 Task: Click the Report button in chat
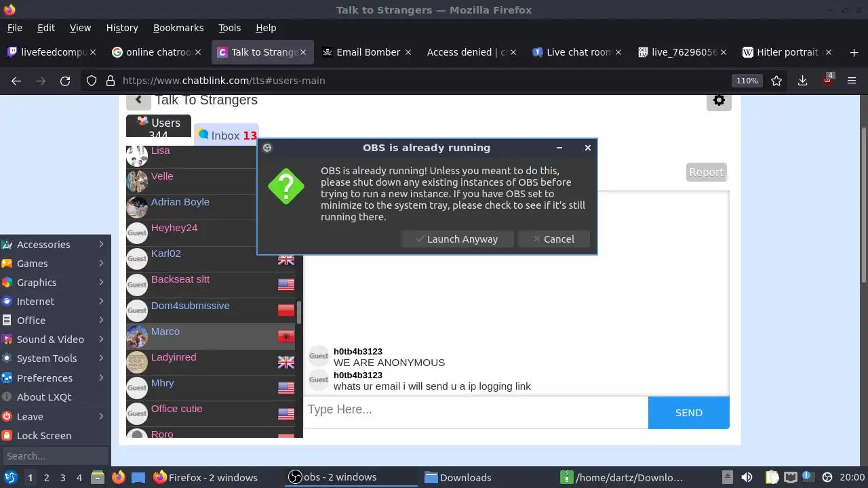706,172
